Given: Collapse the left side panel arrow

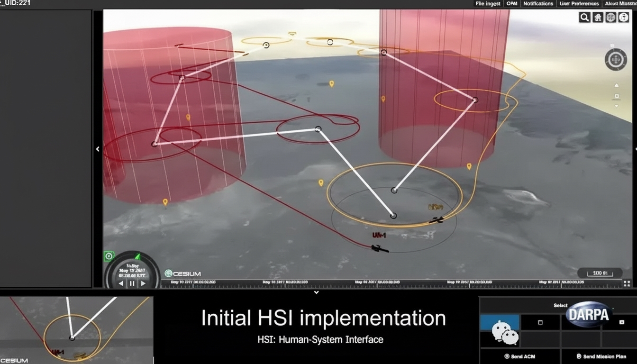Looking at the screenshot, I should pyautogui.click(x=98, y=149).
